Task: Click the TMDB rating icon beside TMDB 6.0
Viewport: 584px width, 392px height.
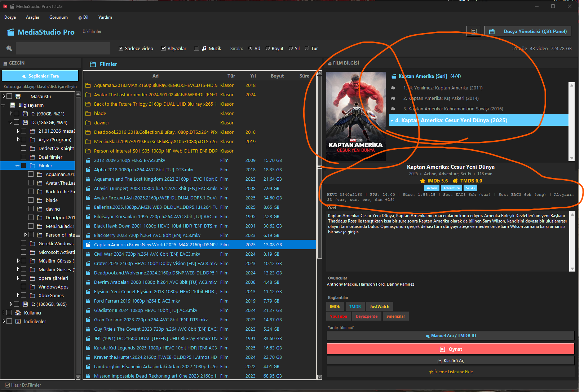Action: tap(456, 181)
